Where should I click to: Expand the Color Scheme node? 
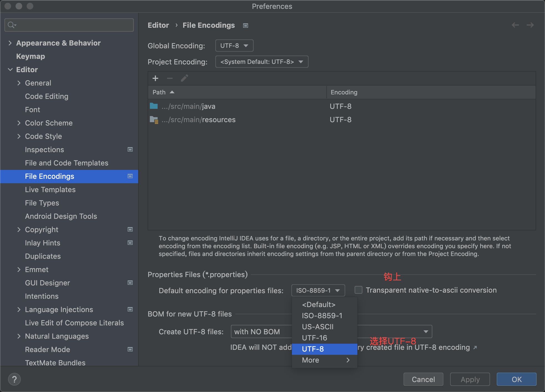19,123
